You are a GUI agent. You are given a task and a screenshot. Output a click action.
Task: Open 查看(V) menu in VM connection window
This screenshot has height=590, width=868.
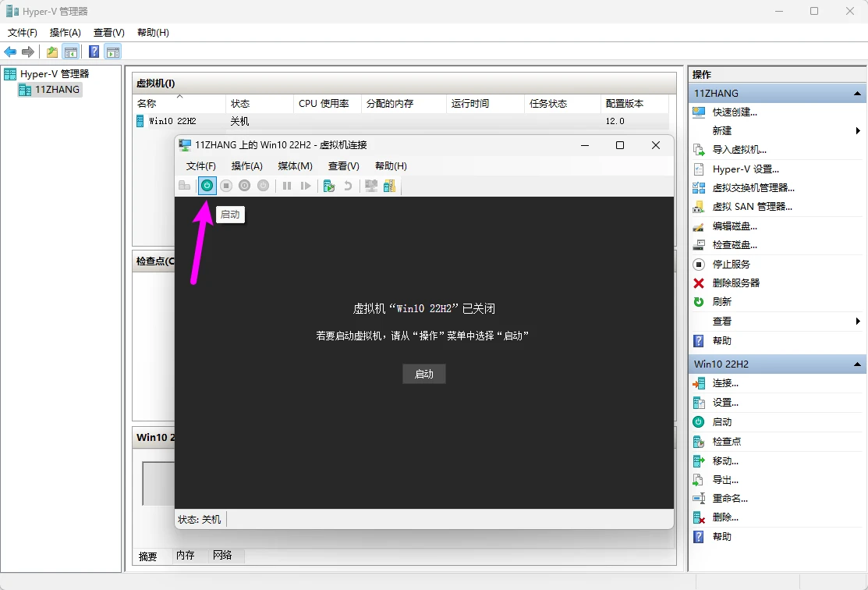click(x=344, y=166)
